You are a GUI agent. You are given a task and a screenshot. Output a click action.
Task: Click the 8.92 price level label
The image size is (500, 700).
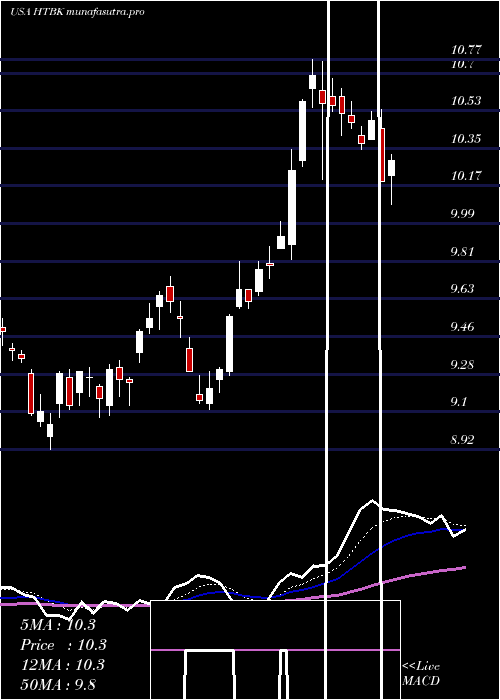pos(464,440)
